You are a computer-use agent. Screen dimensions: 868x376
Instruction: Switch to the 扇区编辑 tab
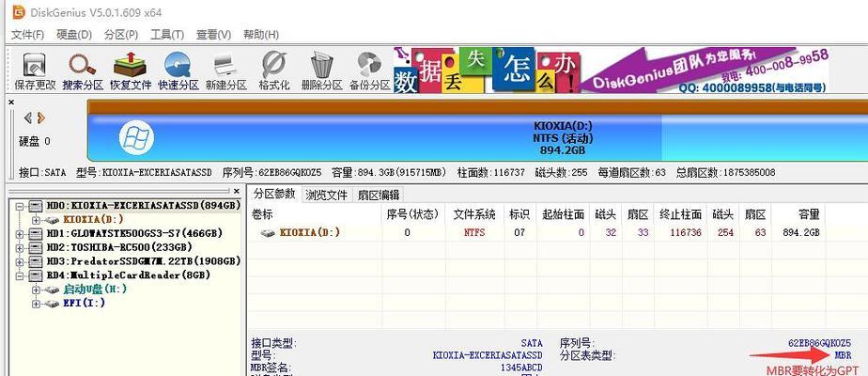pos(378,195)
